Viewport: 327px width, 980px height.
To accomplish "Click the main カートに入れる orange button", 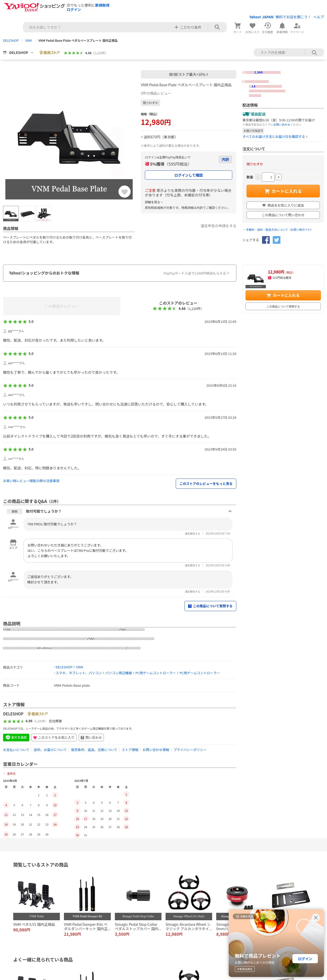I will [283, 191].
